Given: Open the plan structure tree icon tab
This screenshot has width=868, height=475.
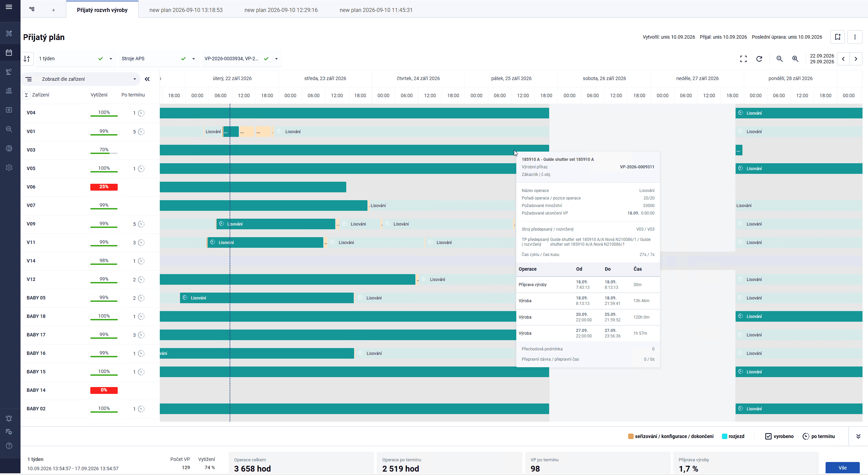Looking at the screenshot, I should pyautogui.click(x=32, y=9).
